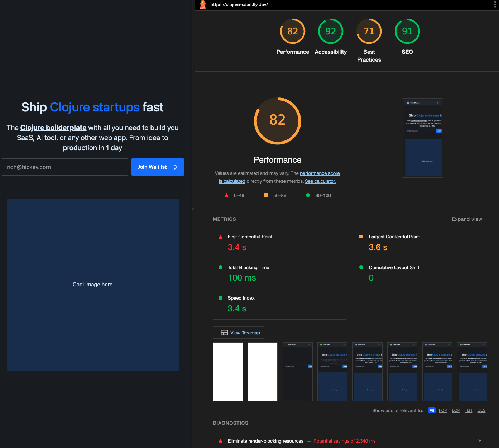Click the email input field
Screen dimensions: 499x448
64,167
